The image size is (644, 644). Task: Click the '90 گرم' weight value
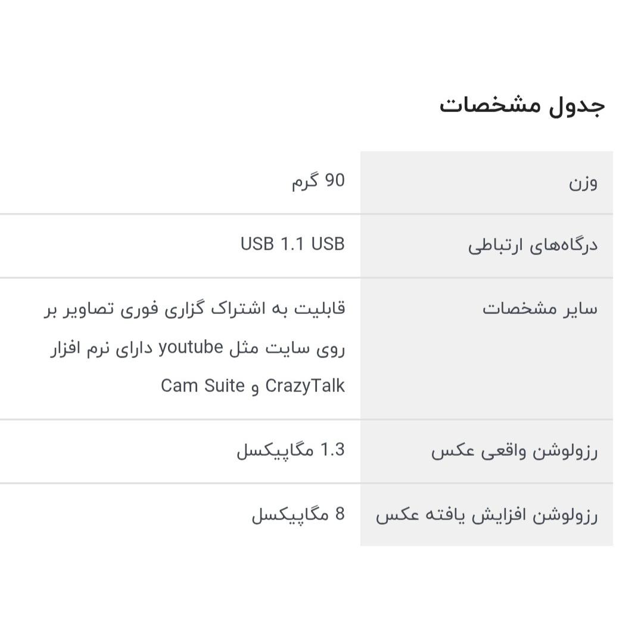(x=318, y=181)
